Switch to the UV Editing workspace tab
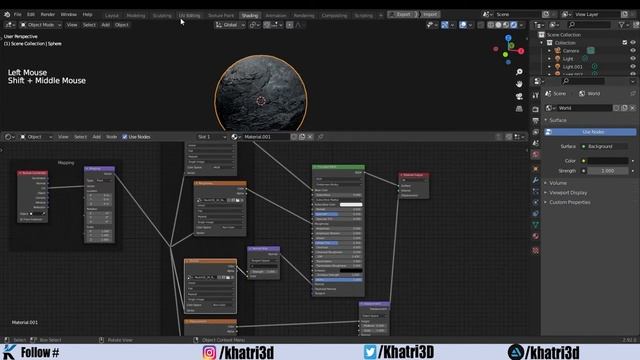The image size is (640, 360). [x=189, y=16]
